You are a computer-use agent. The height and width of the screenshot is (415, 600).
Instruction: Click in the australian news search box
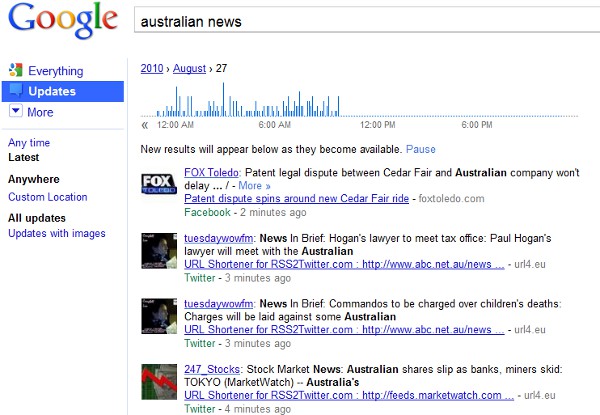pyautogui.click(x=360, y=21)
